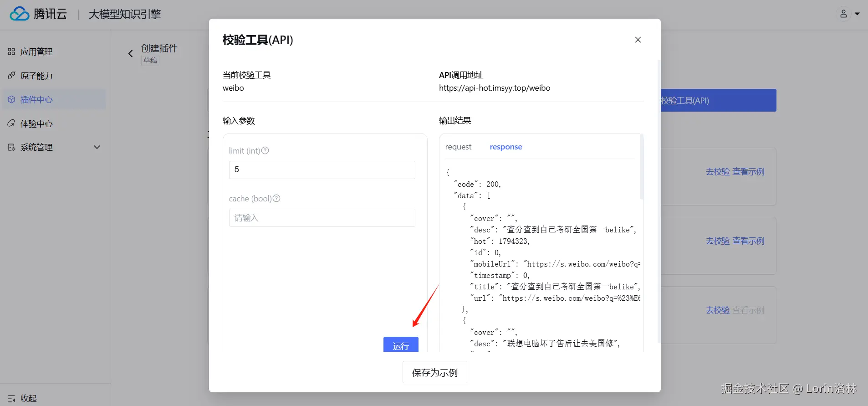Click the "hot": 1794323 response line

click(500, 241)
